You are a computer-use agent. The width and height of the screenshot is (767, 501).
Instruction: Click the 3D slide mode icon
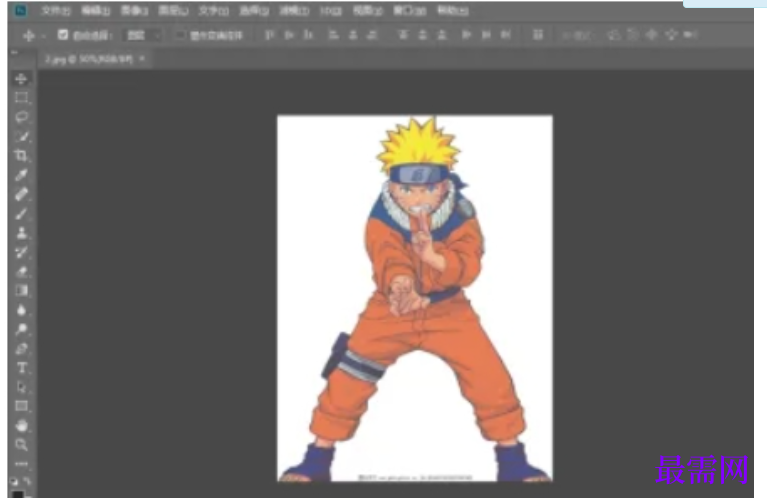click(671, 35)
